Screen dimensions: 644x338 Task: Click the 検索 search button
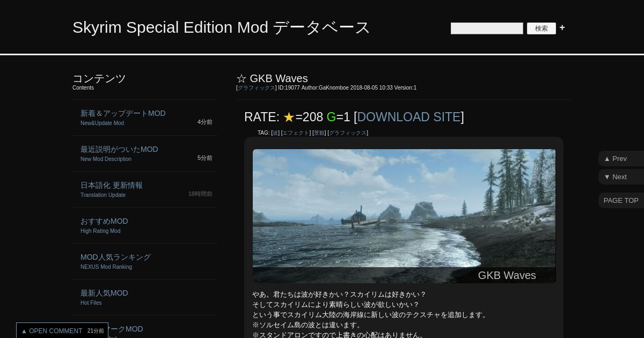coord(541,28)
